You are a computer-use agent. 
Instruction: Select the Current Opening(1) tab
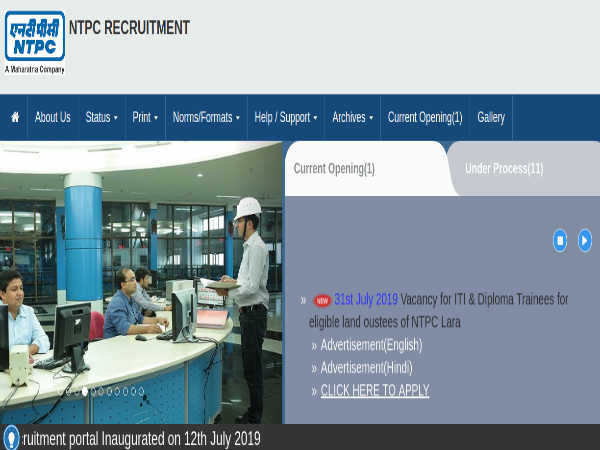334,168
